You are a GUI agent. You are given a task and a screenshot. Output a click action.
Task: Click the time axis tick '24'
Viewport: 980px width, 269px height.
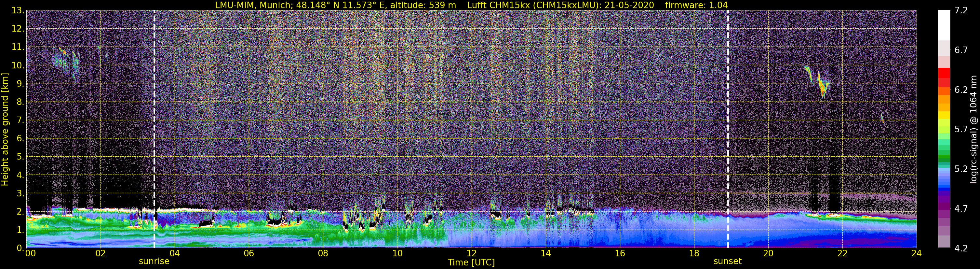917,253
